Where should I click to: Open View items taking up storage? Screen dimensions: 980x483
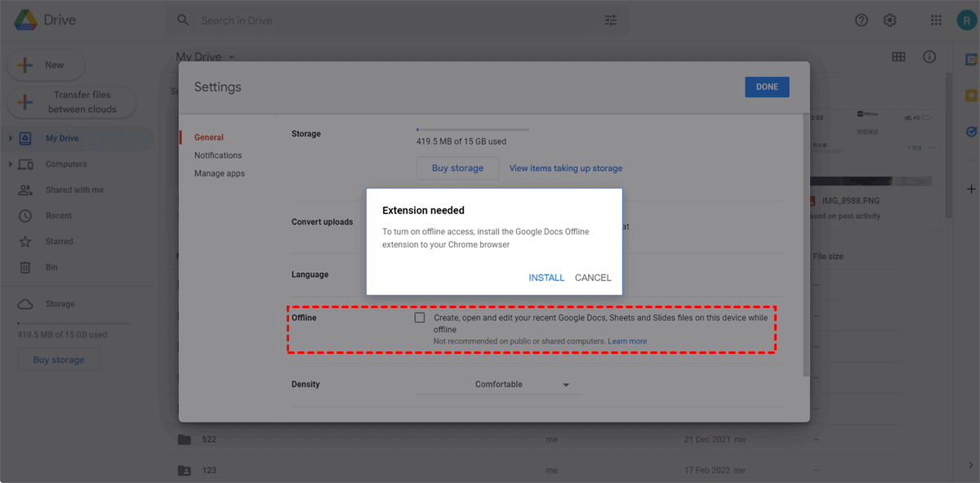tap(566, 168)
